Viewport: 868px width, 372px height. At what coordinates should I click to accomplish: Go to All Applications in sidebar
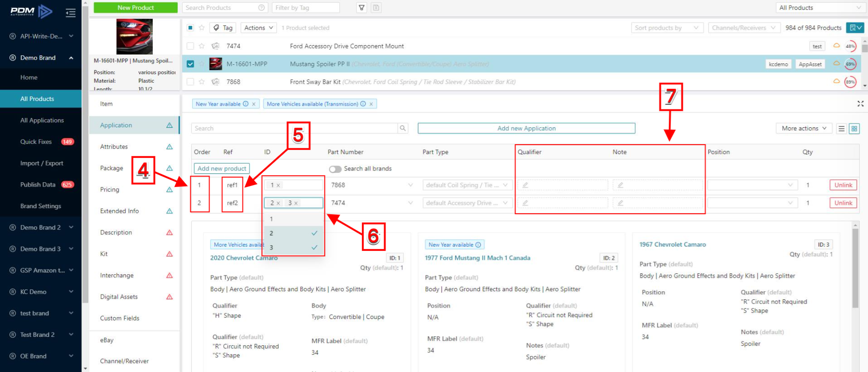click(x=42, y=120)
